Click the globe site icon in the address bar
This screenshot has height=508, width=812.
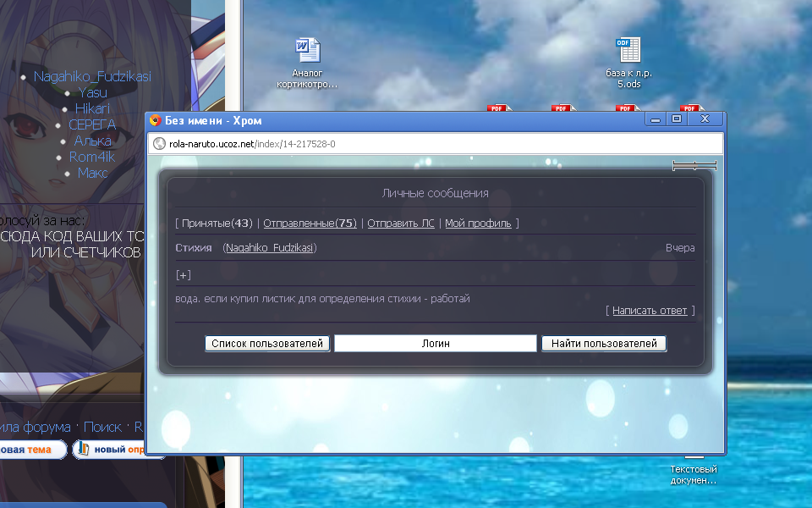(159, 144)
